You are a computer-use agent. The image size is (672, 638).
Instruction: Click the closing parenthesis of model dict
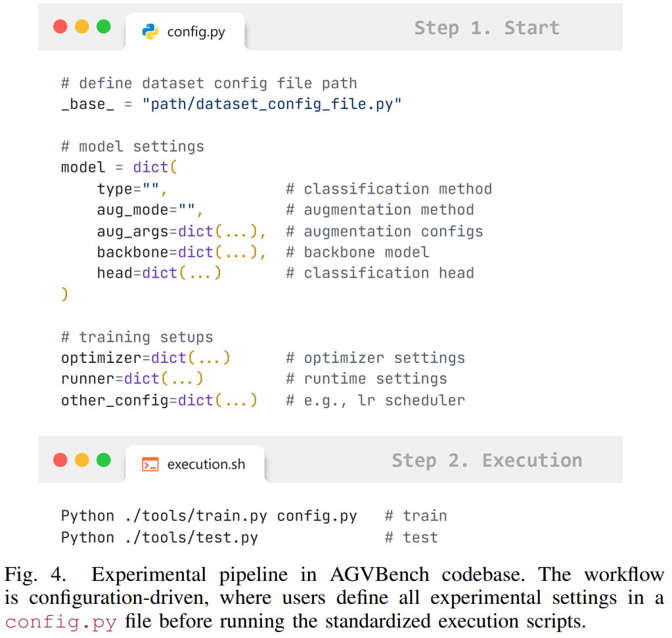[65, 294]
